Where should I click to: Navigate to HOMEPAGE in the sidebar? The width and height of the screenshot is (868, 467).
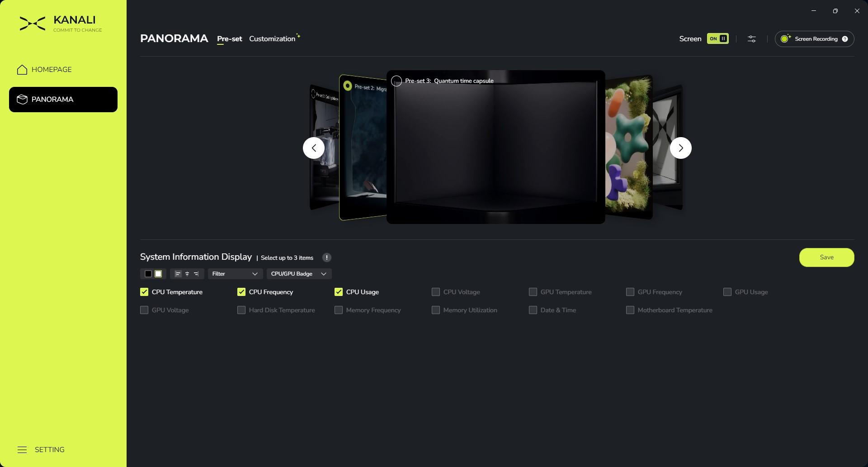tap(52, 70)
